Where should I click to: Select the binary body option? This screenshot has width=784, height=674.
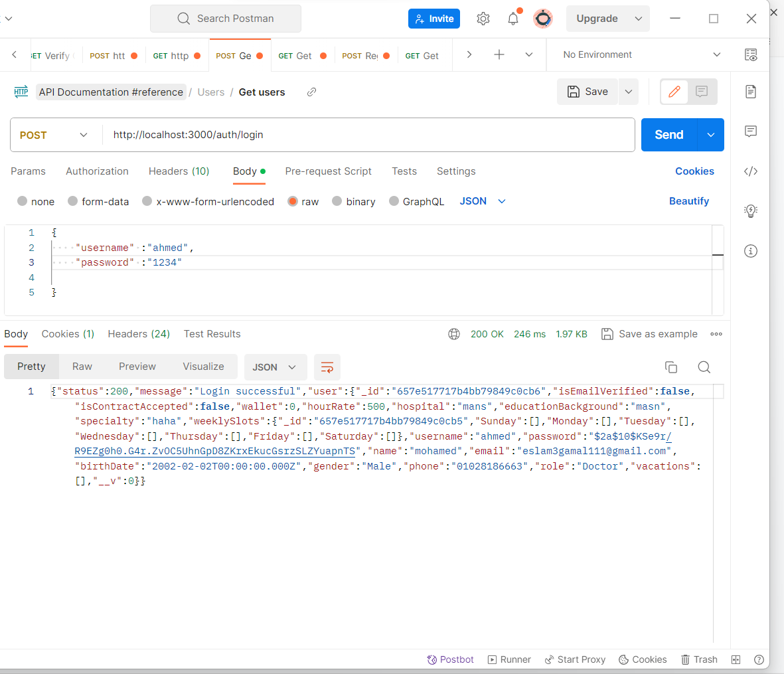click(x=337, y=201)
